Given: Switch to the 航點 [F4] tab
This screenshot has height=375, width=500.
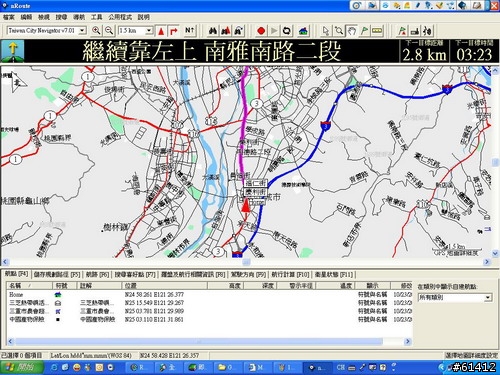Looking at the screenshot, I should (x=16, y=274).
